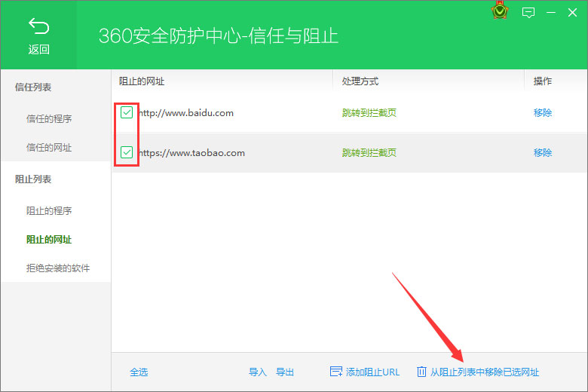
Task: Minimize the 360 security window
Action: pyautogui.click(x=551, y=12)
